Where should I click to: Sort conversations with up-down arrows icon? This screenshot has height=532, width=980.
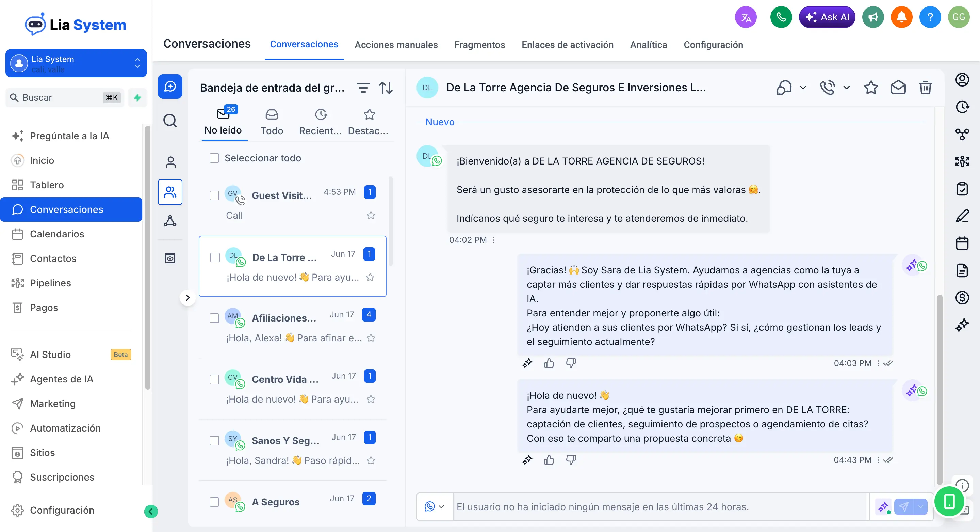[x=386, y=88]
